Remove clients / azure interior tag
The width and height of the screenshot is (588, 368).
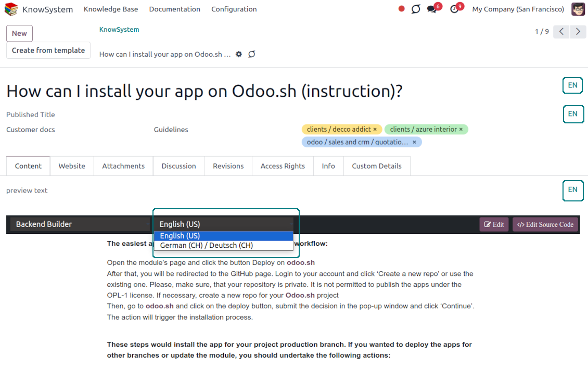click(x=461, y=130)
